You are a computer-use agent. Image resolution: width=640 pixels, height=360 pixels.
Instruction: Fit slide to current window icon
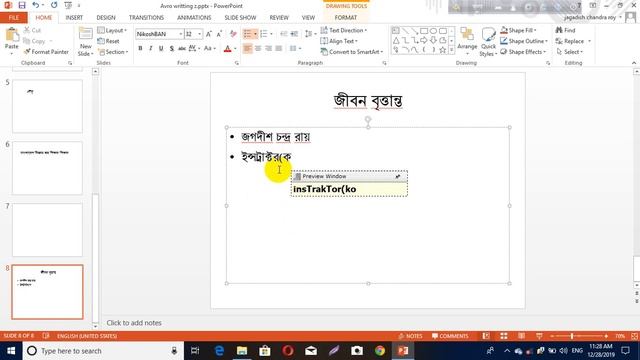(x=634, y=336)
